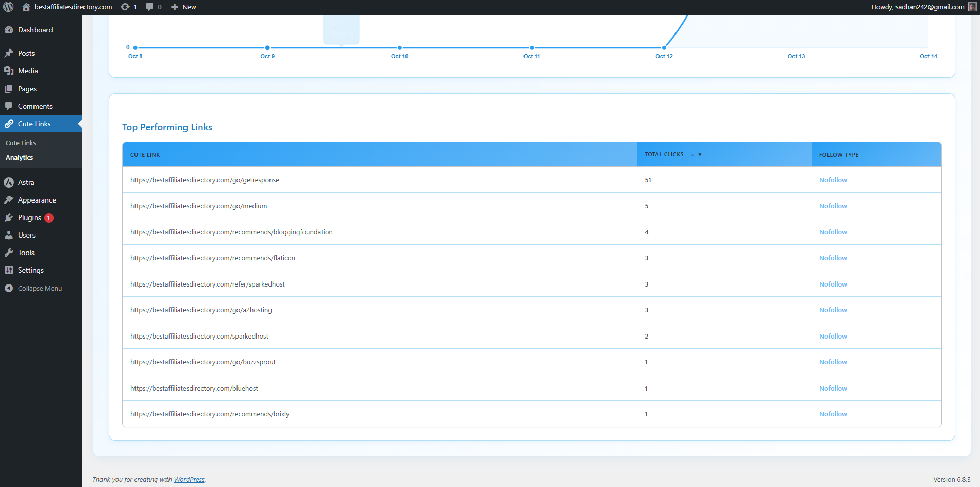Expand the + New menu in toolbar

click(x=183, y=7)
